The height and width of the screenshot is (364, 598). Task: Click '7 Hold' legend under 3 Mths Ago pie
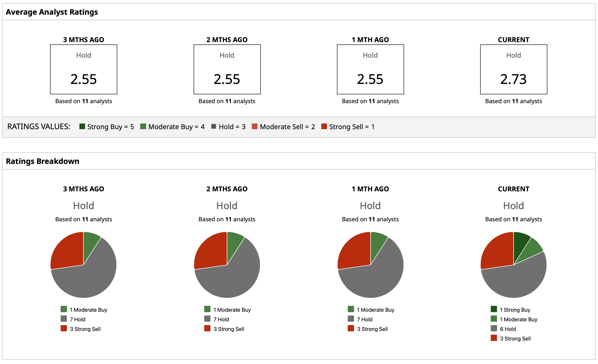pyautogui.click(x=77, y=319)
